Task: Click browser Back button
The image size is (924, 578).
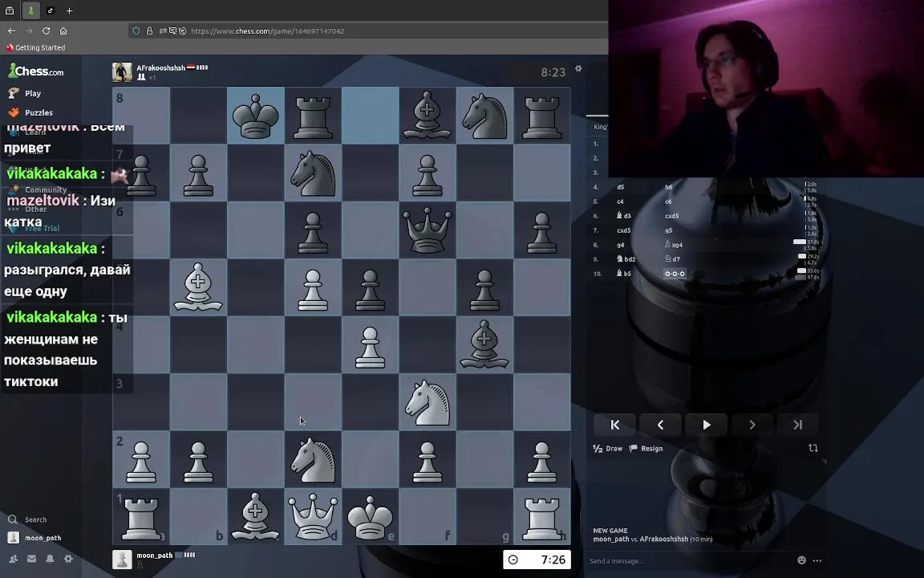Action: point(12,31)
